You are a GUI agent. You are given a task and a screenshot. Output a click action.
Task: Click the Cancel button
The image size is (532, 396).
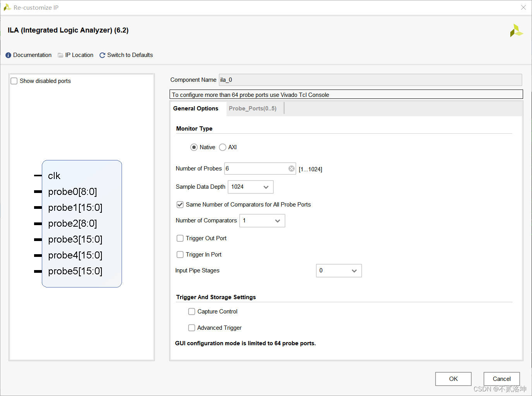tap(502, 379)
